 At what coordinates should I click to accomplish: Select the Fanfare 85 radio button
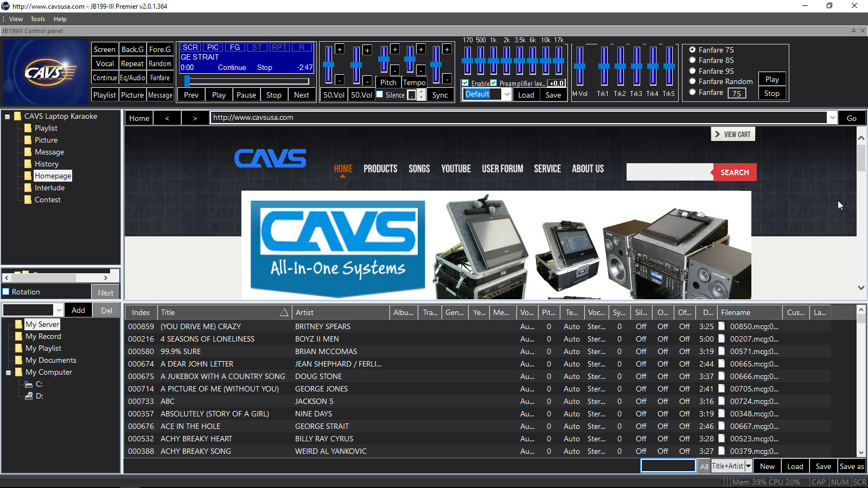pyautogui.click(x=692, y=60)
